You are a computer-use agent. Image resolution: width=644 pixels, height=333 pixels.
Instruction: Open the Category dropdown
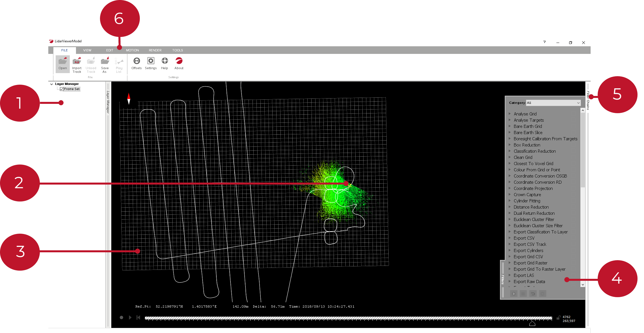point(553,103)
